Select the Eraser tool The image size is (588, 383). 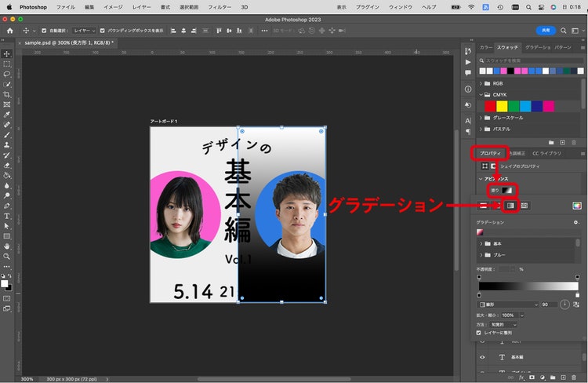click(7, 166)
